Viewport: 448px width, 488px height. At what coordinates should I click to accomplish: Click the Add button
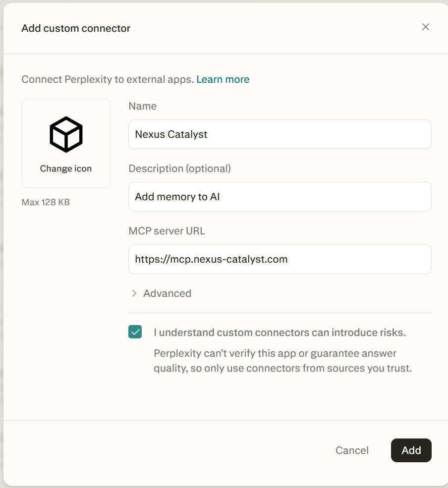coord(411,450)
